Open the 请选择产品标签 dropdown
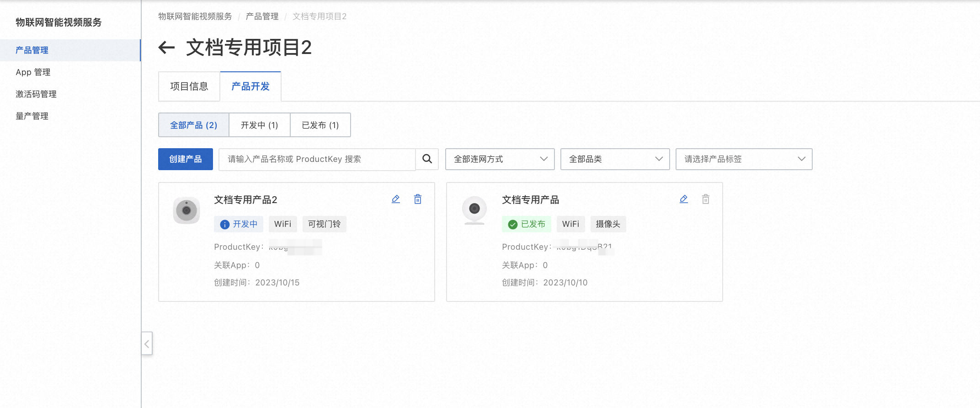Image resolution: width=980 pixels, height=408 pixels. click(x=744, y=159)
